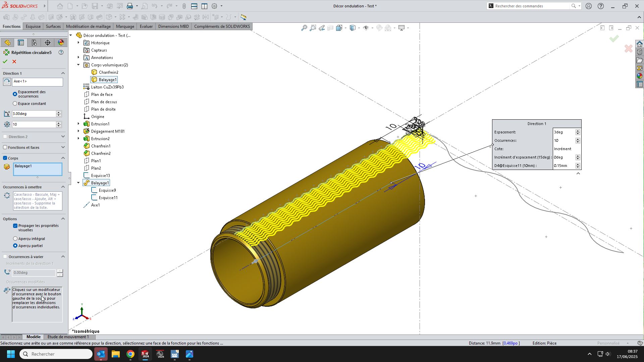
Task: Toggle Propager les propriétés visuelles checkbox
Action: (x=15, y=226)
